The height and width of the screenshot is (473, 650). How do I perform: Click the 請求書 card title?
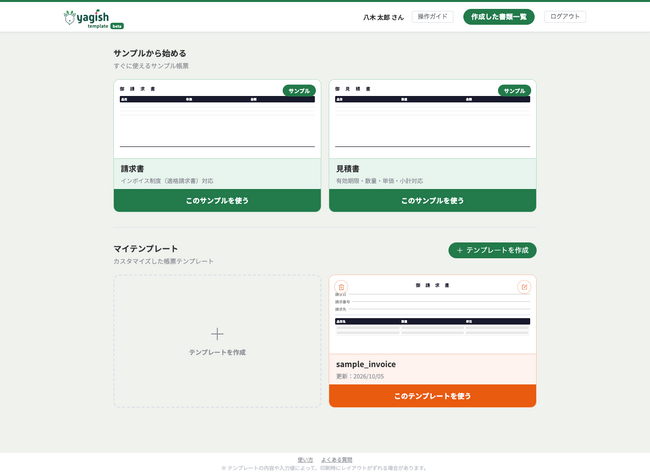coord(133,169)
